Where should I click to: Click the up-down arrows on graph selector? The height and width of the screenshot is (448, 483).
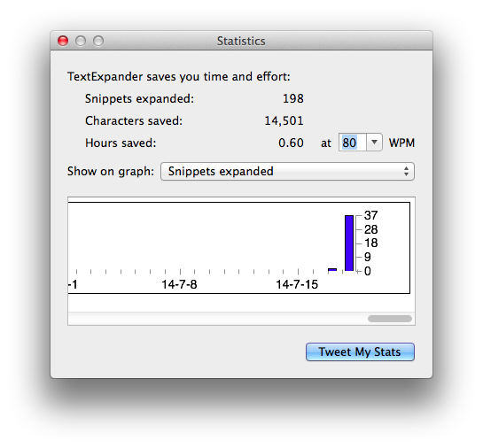pyautogui.click(x=406, y=172)
